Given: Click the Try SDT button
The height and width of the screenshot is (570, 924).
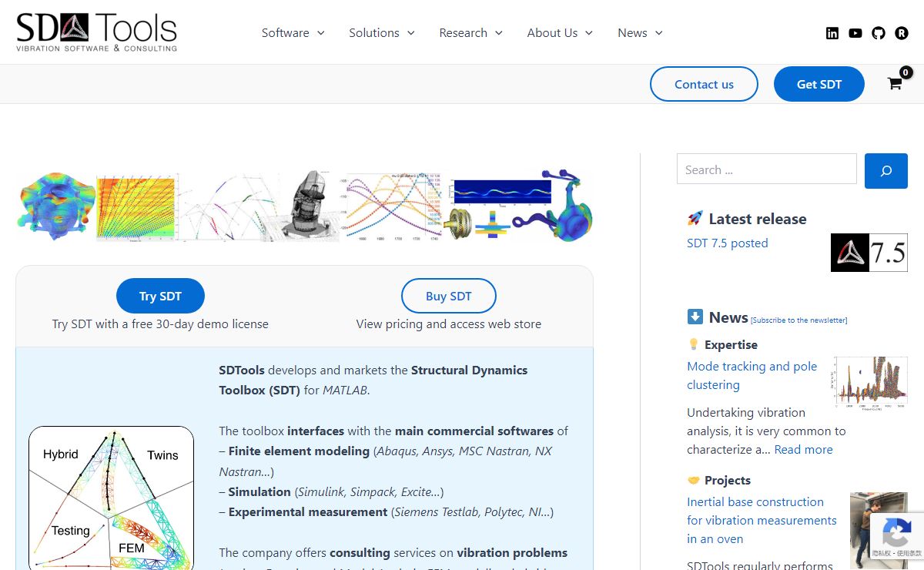Looking at the screenshot, I should point(160,296).
